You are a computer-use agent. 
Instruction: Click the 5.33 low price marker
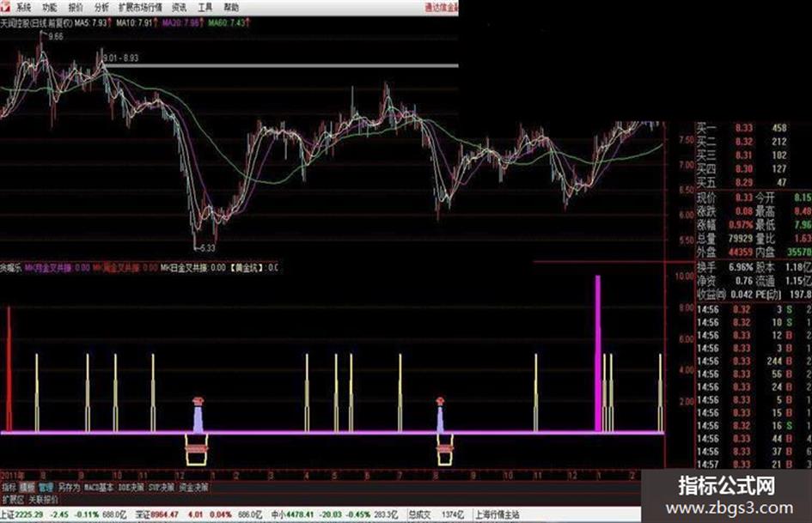pyautogui.click(x=207, y=248)
